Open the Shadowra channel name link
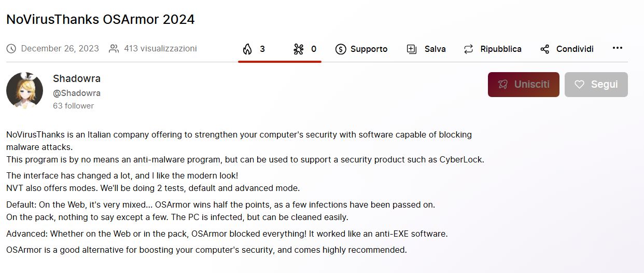Image resolution: width=644 pixels, height=273 pixels. click(77, 78)
